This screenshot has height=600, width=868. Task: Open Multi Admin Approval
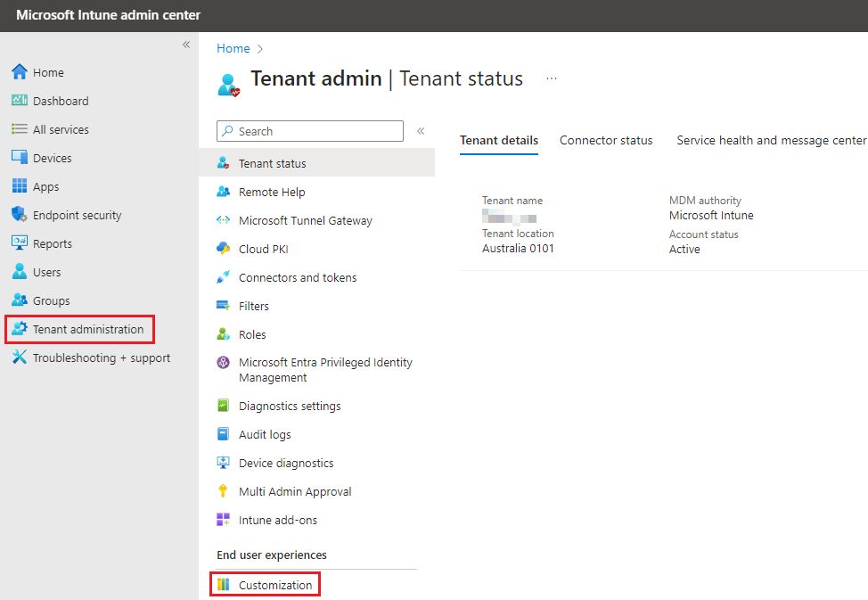(x=295, y=491)
